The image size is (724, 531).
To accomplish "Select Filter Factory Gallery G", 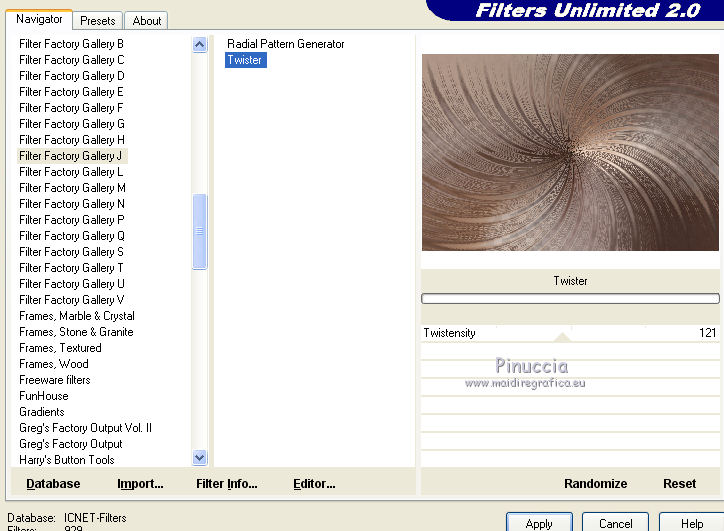I will tap(72, 124).
